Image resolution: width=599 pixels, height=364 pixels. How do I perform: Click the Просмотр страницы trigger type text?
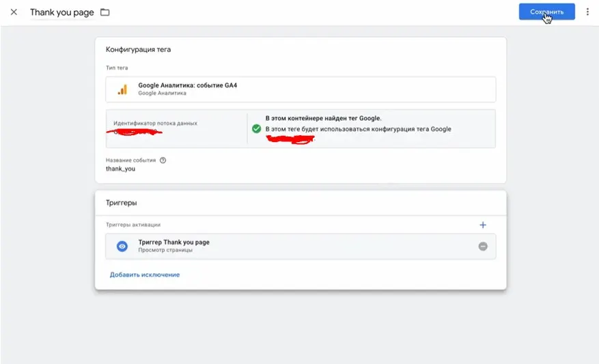click(x=165, y=250)
